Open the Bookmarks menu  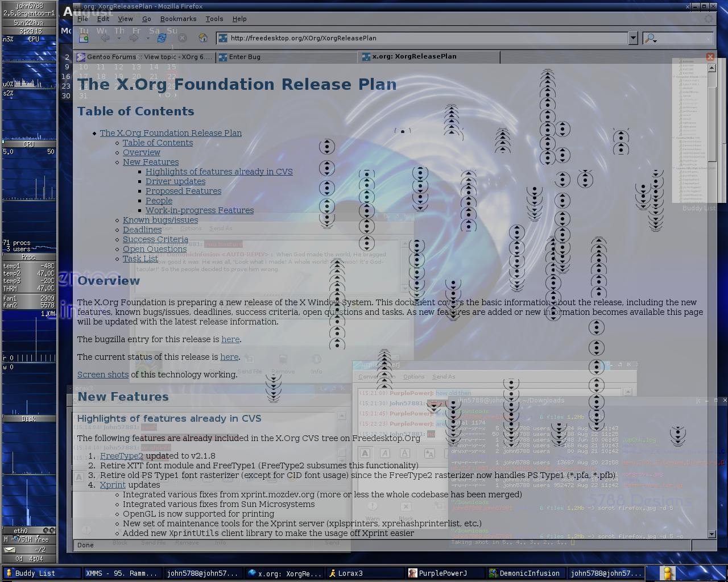178,19
